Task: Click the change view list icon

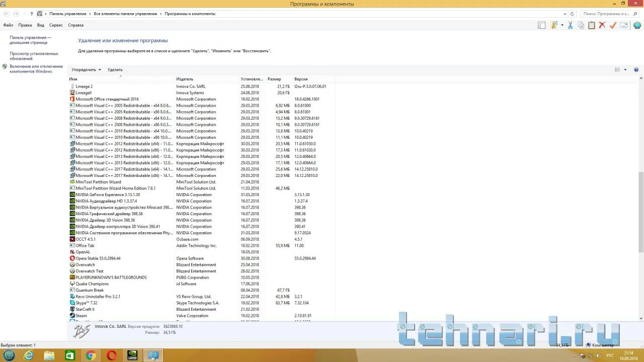Action: point(617,70)
